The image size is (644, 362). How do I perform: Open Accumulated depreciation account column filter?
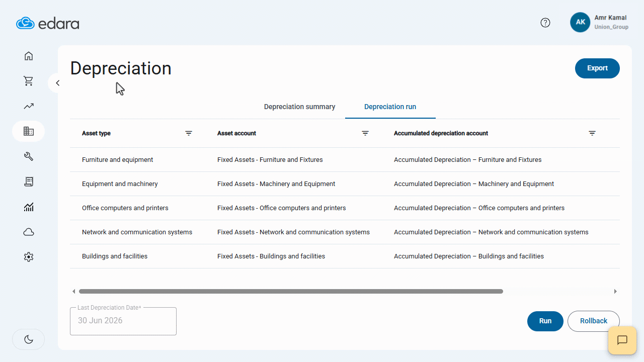[x=592, y=133]
